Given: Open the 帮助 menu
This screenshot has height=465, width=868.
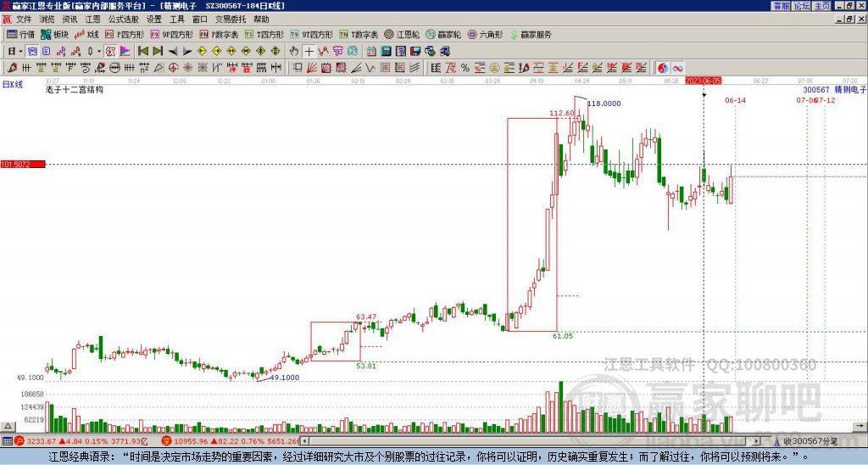Looking at the screenshot, I should [x=261, y=20].
